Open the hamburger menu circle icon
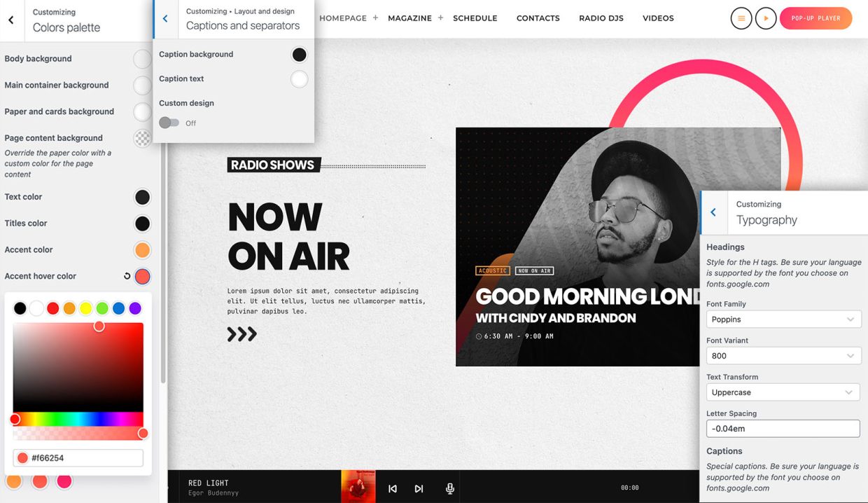868x503 pixels. tap(741, 18)
